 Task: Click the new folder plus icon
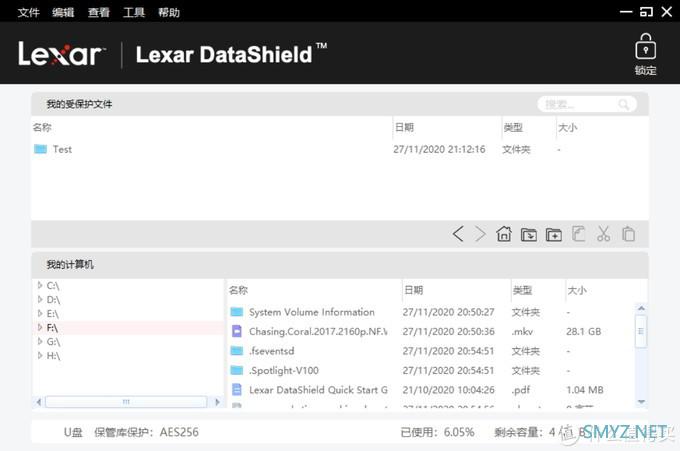click(553, 234)
